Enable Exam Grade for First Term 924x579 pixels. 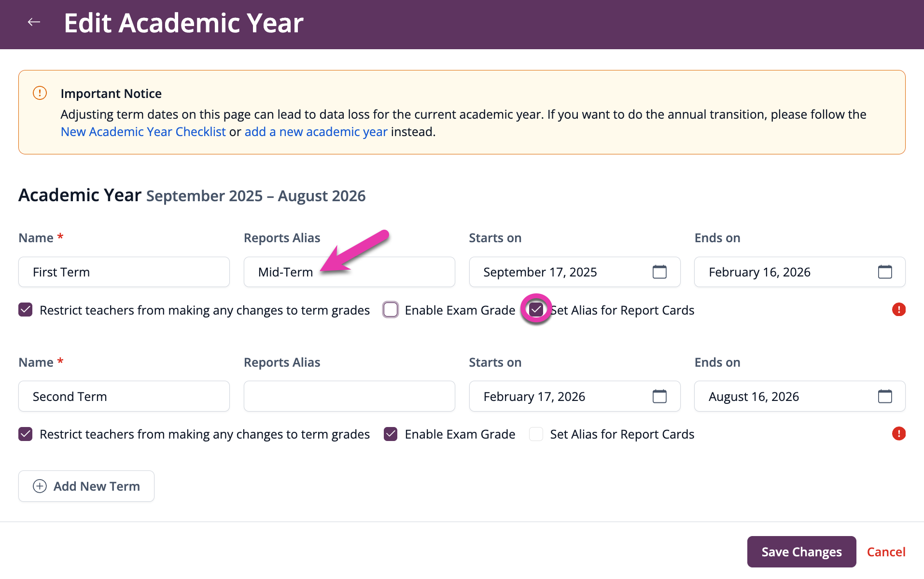click(391, 310)
